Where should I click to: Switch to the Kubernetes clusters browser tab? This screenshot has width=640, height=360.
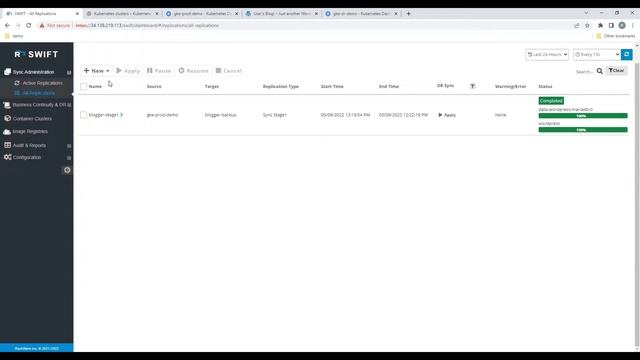point(122,13)
